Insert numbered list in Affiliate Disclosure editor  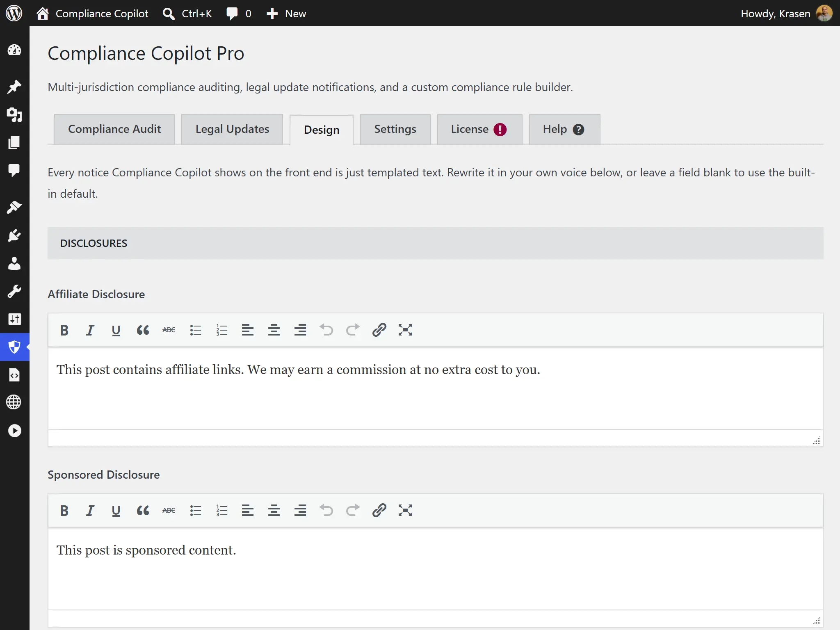click(x=221, y=330)
